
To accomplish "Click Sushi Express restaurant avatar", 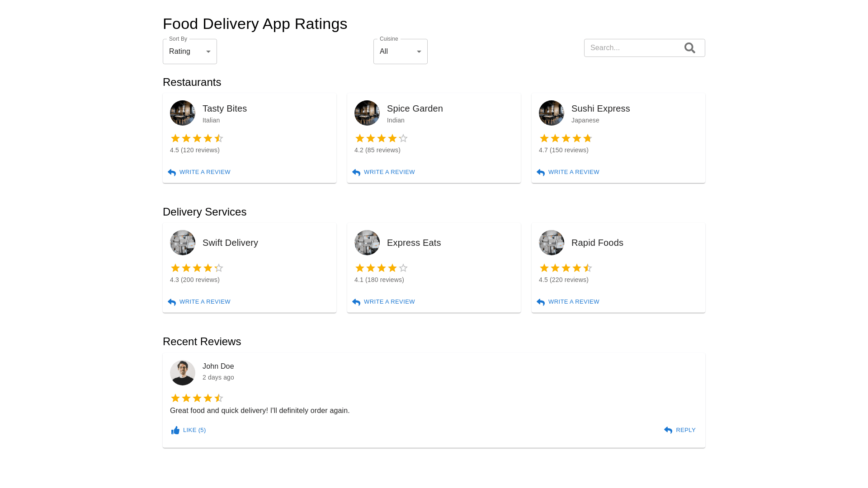I will coord(551,113).
